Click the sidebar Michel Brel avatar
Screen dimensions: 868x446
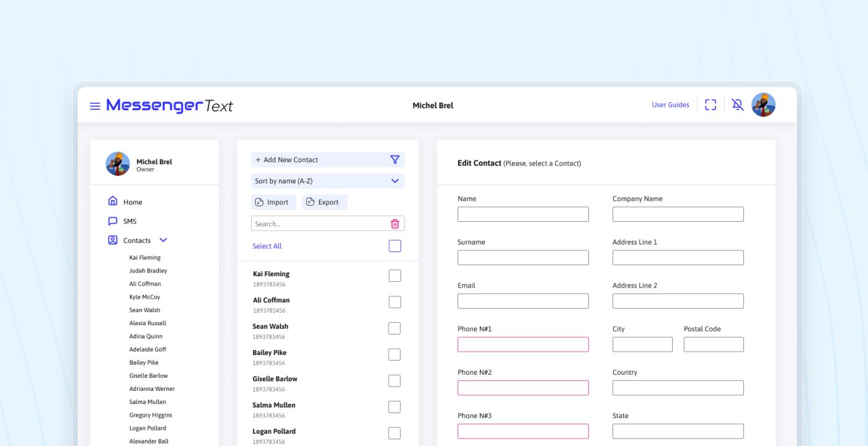click(x=118, y=164)
